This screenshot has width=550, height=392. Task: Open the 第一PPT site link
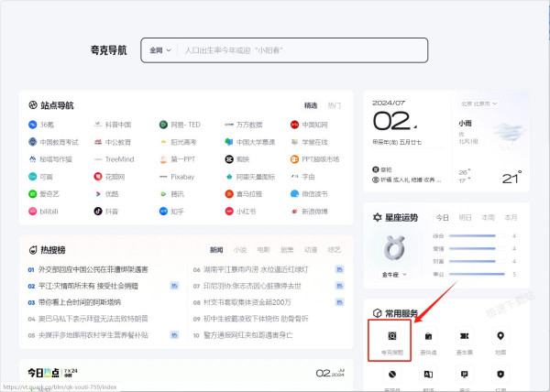182,159
